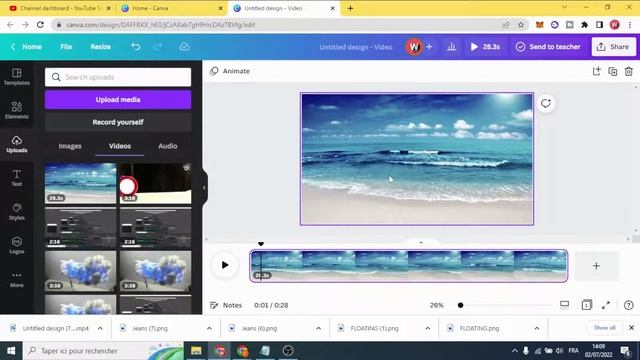Toggle the grid view icon
The image size is (640, 360).
point(587,305)
